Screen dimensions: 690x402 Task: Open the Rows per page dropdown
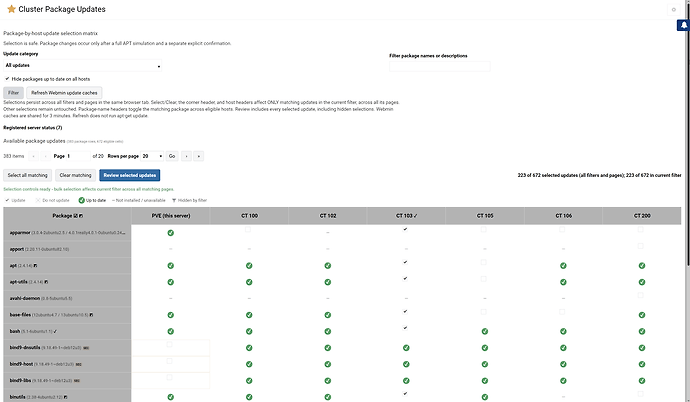tap(152, 156)
